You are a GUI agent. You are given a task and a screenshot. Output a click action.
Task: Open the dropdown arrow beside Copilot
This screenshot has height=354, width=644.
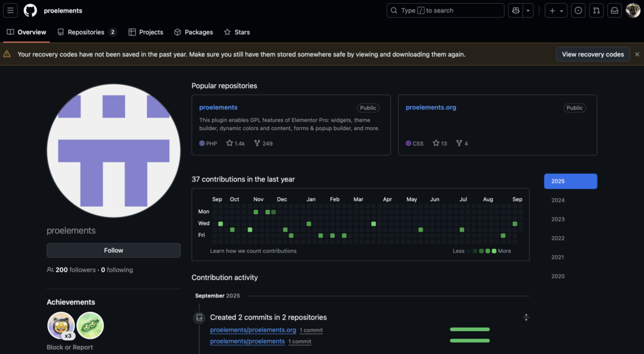(529, 11)
